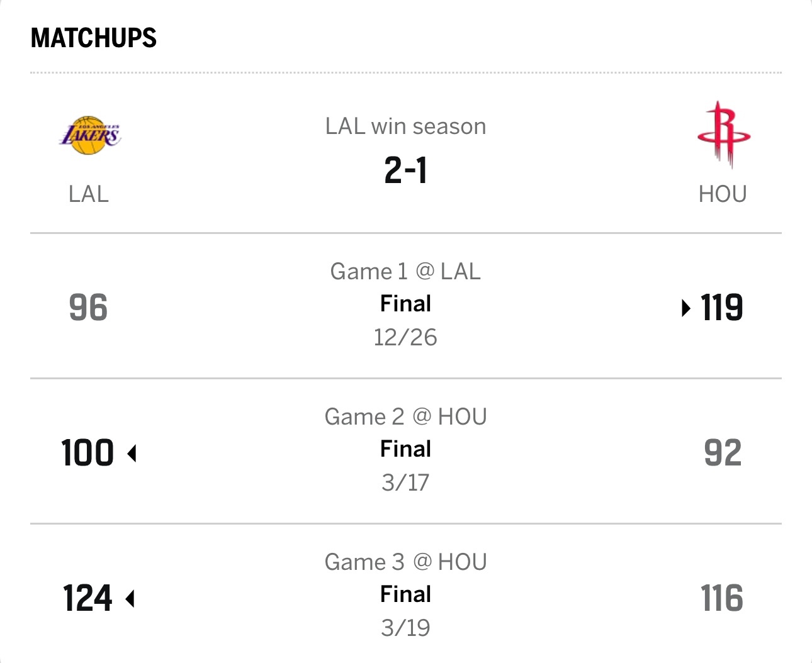Select the Game 2 @ HOU label
This screenshot has height=663, width=812.
(405, 416)
